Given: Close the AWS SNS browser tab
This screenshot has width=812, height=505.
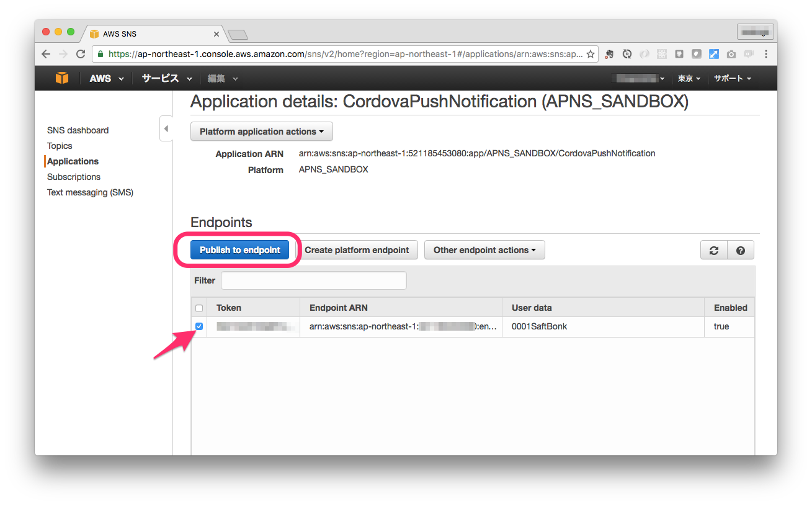Looking at the screenshot, I should tap(216, 34).
